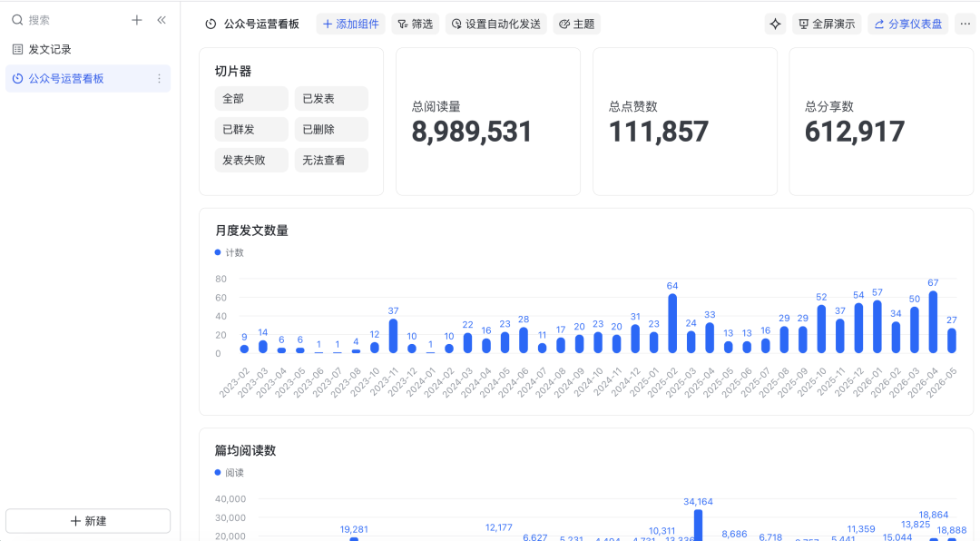Open the 主题 theme picker
This screenshot has height=541, width=980.
(x=577, y=24)
